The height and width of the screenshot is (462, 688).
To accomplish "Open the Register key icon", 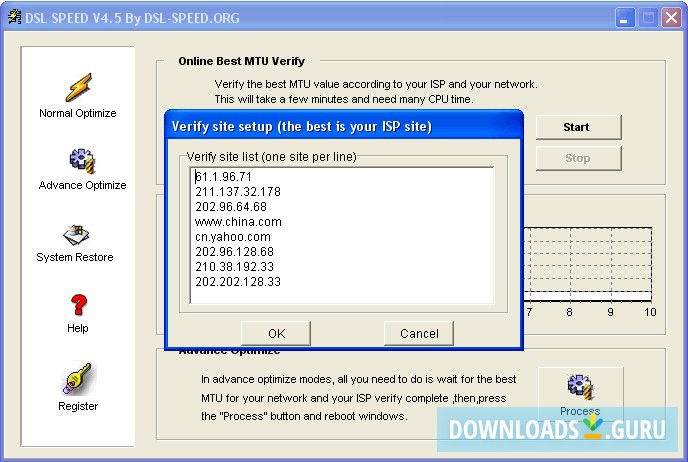I will (77, 378).
